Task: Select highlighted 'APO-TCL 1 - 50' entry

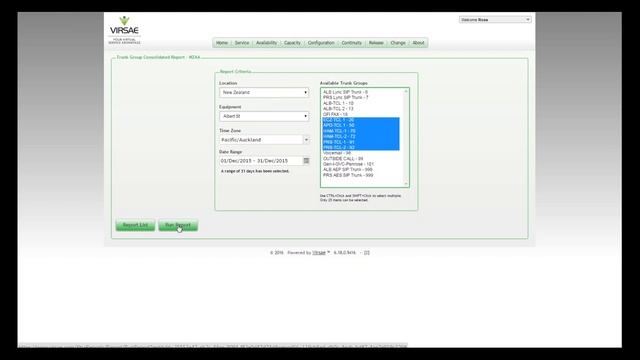Action: (x=361, y=125)
